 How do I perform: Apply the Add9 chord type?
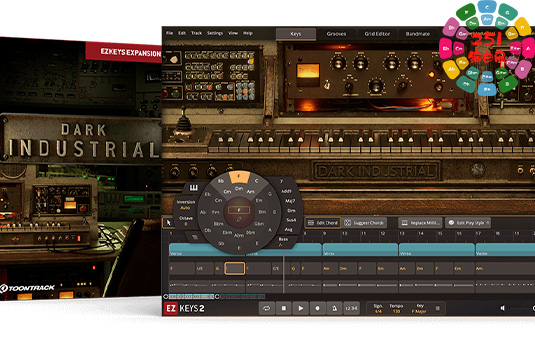(x=286, y=191)
